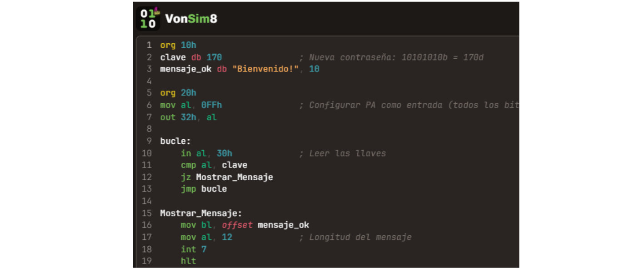
Task: Place cursor on 'mov al, 0FFh'
Action: 191,105
